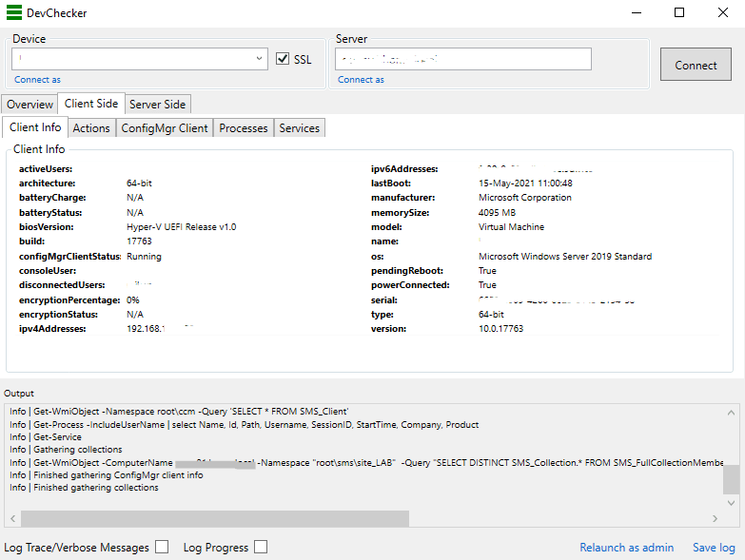Click the architecture value '64-bit'
Screen dimensions: 745x560
[139, 183]
